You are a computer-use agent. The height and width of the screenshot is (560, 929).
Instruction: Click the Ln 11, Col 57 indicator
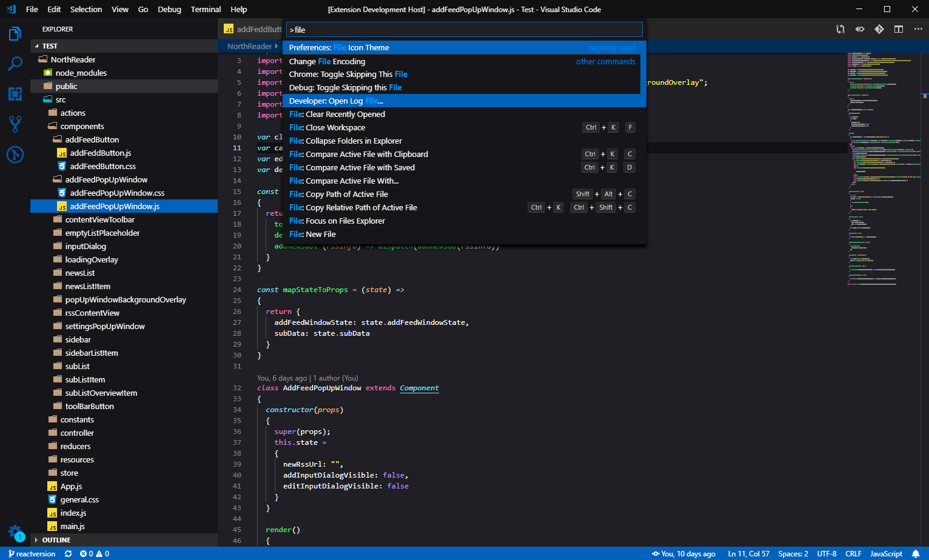click(748, 554)
